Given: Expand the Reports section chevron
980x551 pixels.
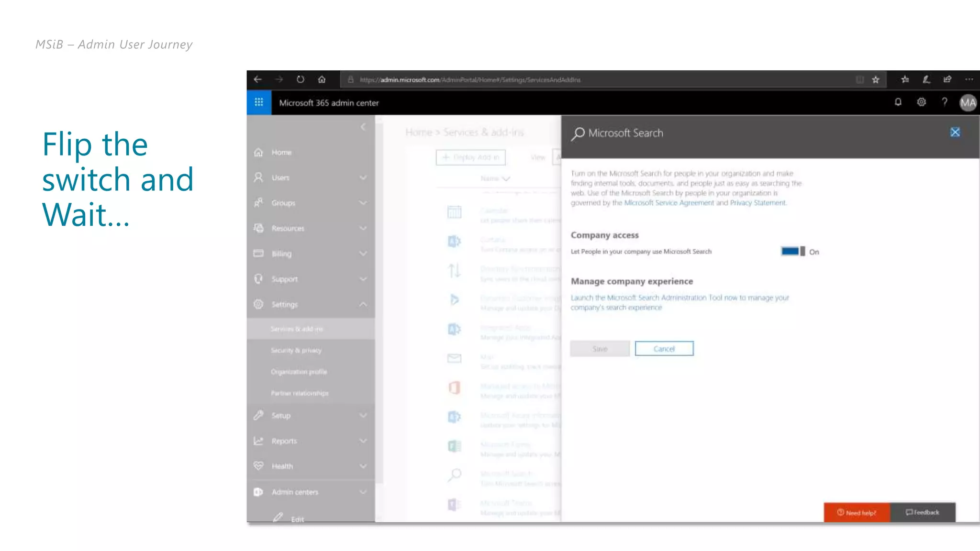Looking at the screenshot, I should 363,441.
